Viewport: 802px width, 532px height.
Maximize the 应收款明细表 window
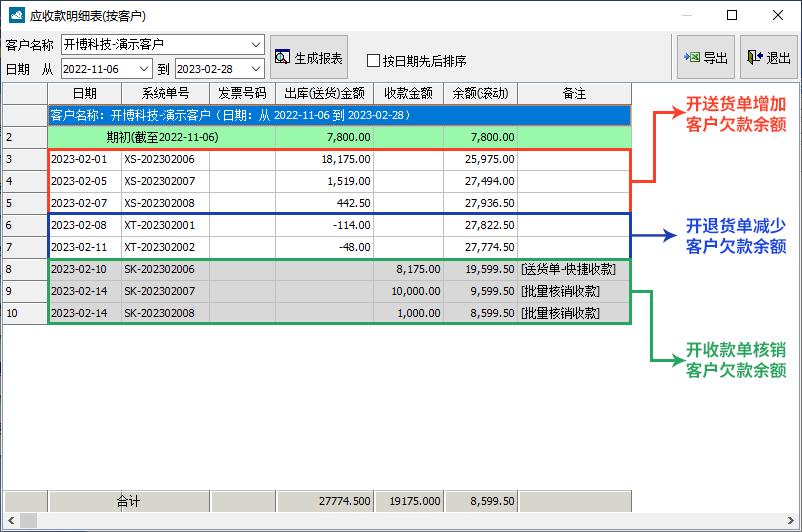[732, 15]
